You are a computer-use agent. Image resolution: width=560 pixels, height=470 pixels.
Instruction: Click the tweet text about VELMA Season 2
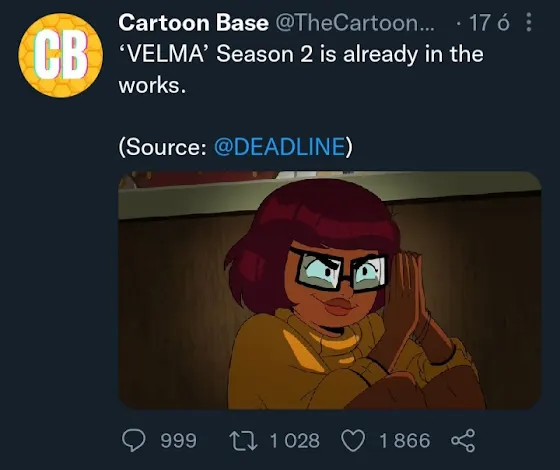point(301,70)
